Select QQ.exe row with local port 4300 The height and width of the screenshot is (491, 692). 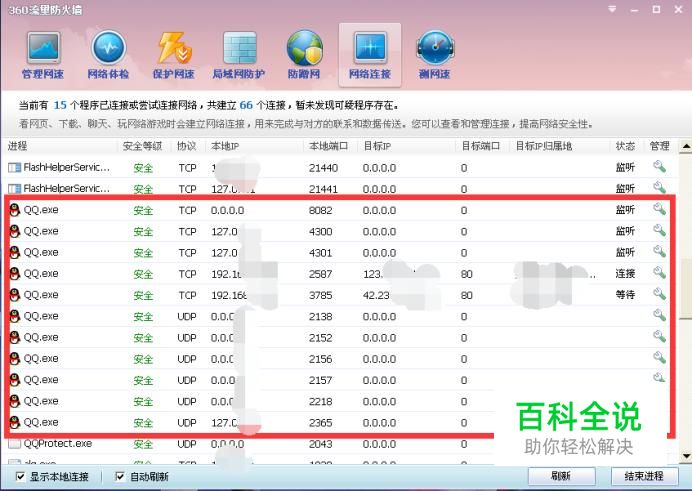coord(340,231)
